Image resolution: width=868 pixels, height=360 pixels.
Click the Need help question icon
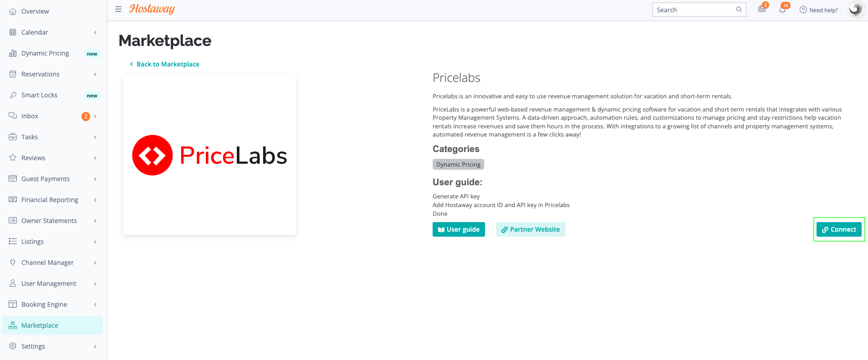pos(803,10)
